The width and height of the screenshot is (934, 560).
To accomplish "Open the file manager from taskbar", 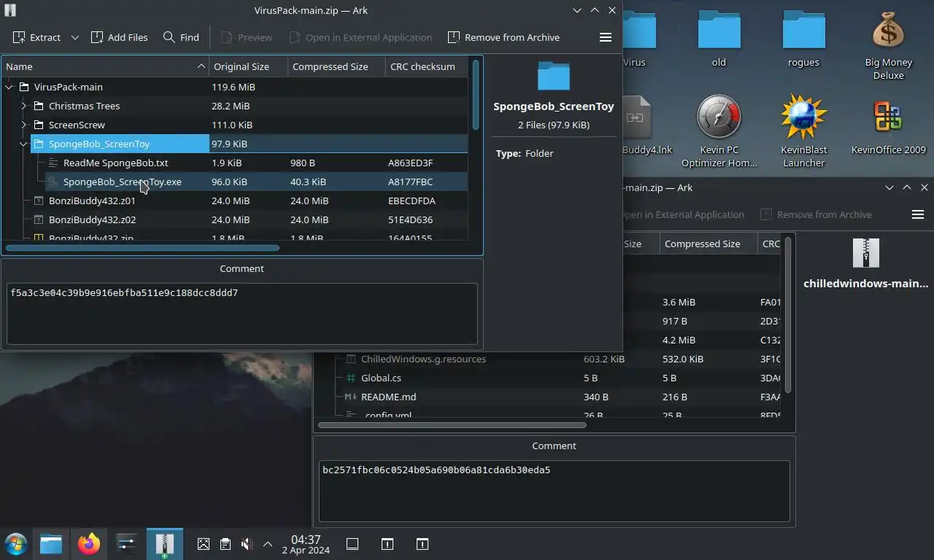I will pos(51,544).
